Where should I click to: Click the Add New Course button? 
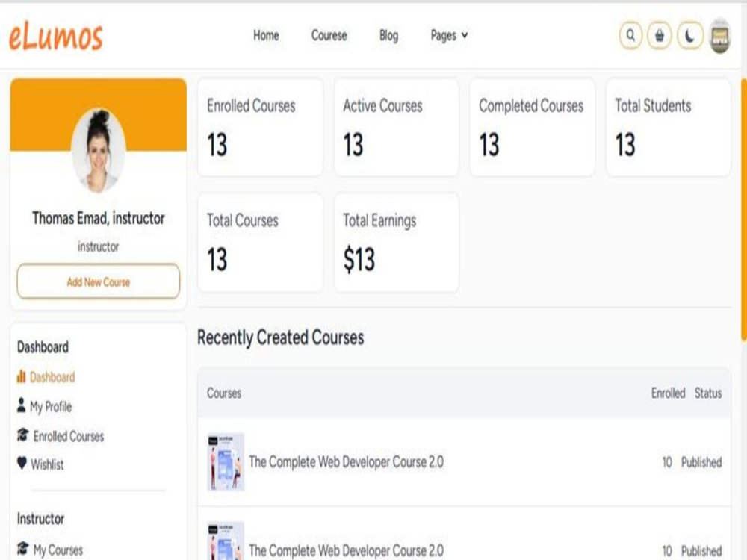coord(98,282)
